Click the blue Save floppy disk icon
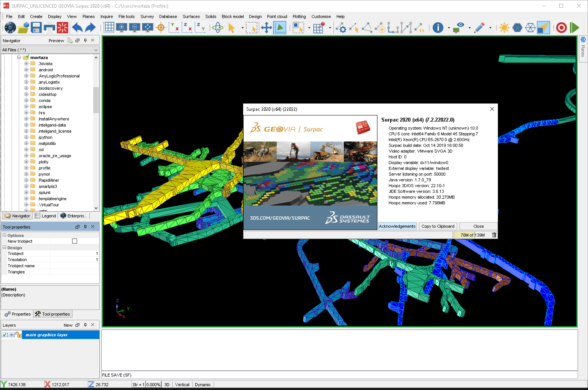Screen dimensions: 588x390 click(x=36, y=28)
